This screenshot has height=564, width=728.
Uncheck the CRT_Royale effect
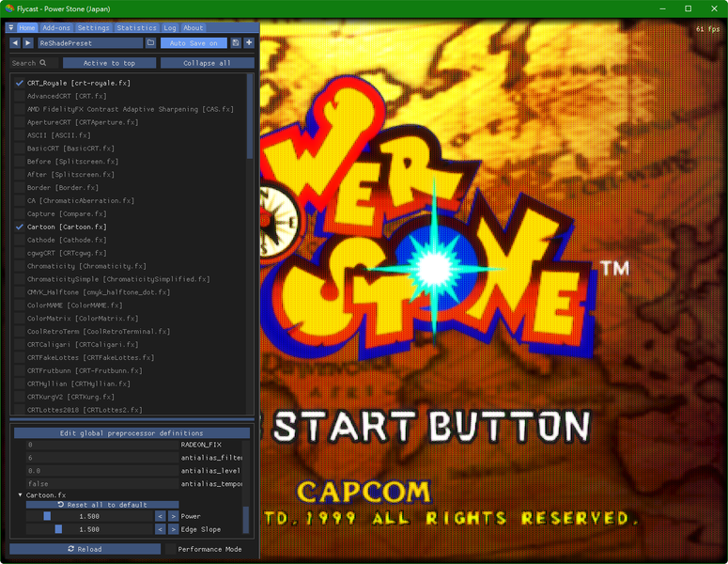19,83
